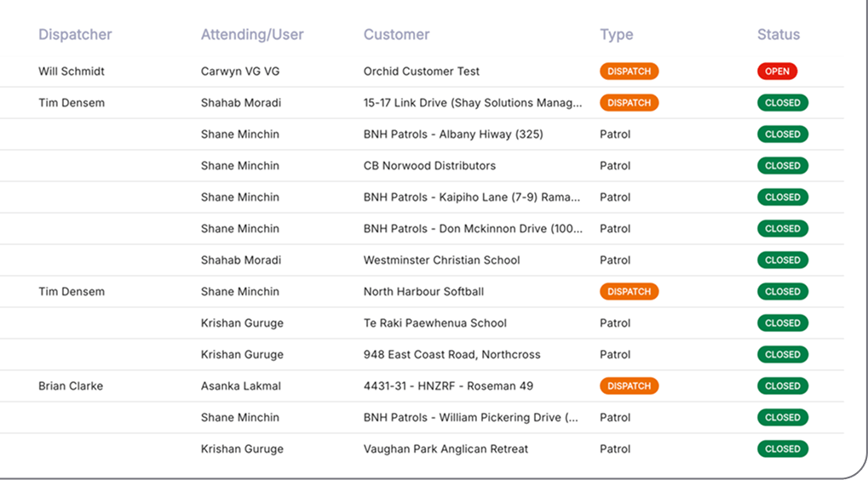Image resolution: width=868 pixels, height=480 pixels.
Task: Open Vaughan Park Anglican Retreat customer
Action: coord(445,449)
